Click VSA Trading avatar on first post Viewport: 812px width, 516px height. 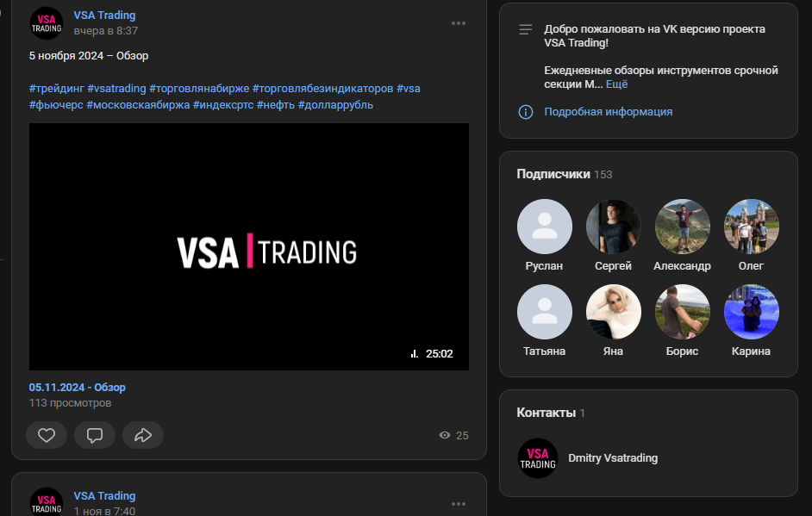[x=47, y=23]
